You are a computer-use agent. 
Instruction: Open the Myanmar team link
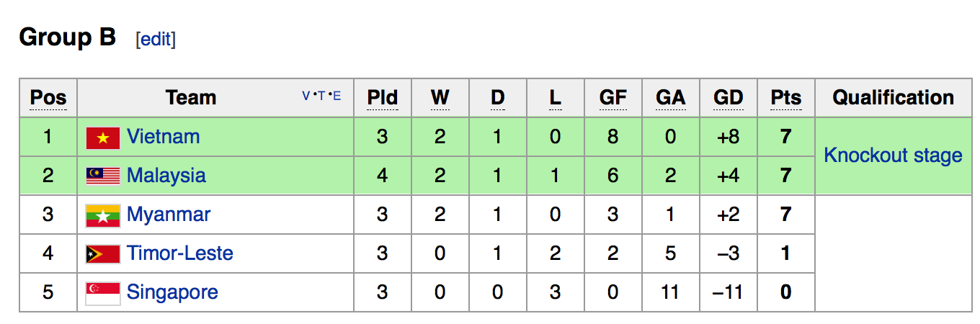click(169, 215)
